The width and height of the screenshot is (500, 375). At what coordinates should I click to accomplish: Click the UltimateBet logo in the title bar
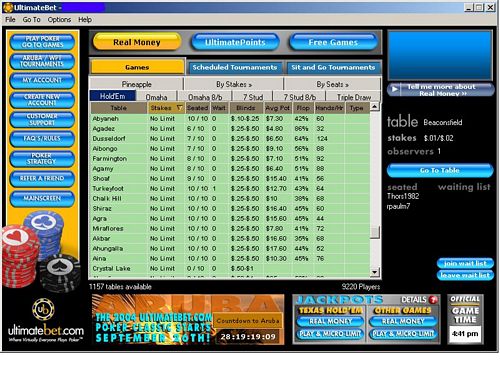point(7,7)
